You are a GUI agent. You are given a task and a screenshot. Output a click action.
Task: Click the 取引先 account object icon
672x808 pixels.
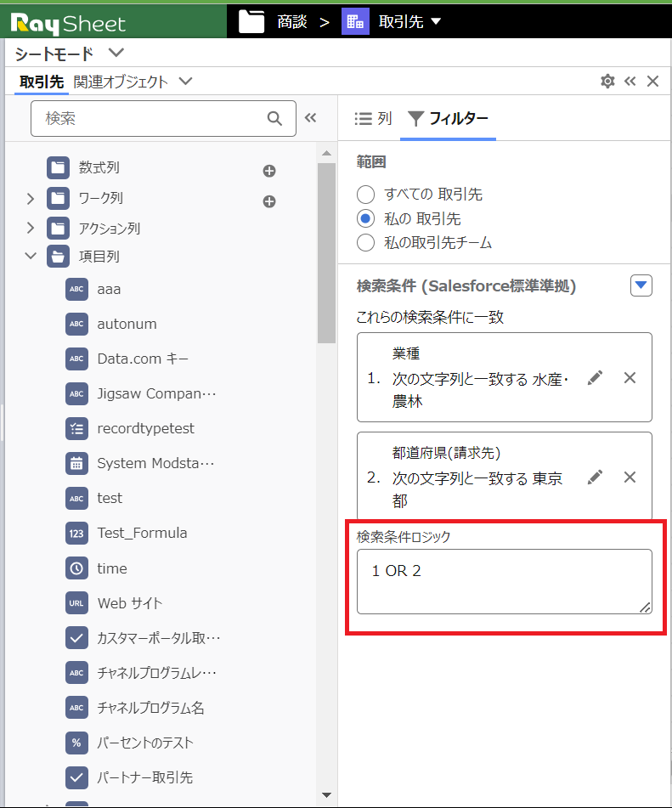tap(355, 21)
